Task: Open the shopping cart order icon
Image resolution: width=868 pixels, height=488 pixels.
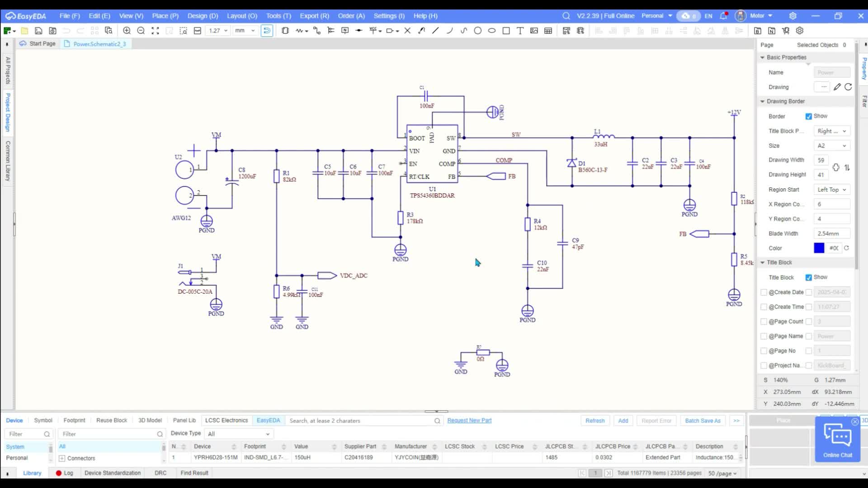Action: click(786, 31)
